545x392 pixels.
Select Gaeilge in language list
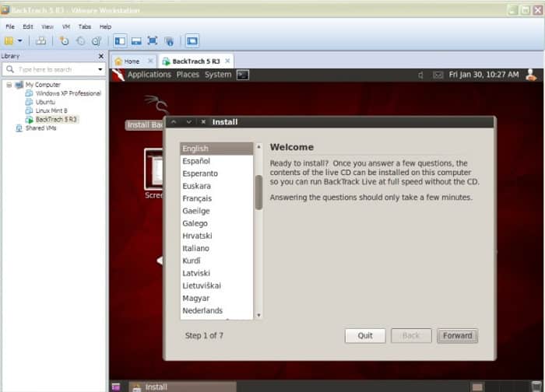click(x=217, y=211)
